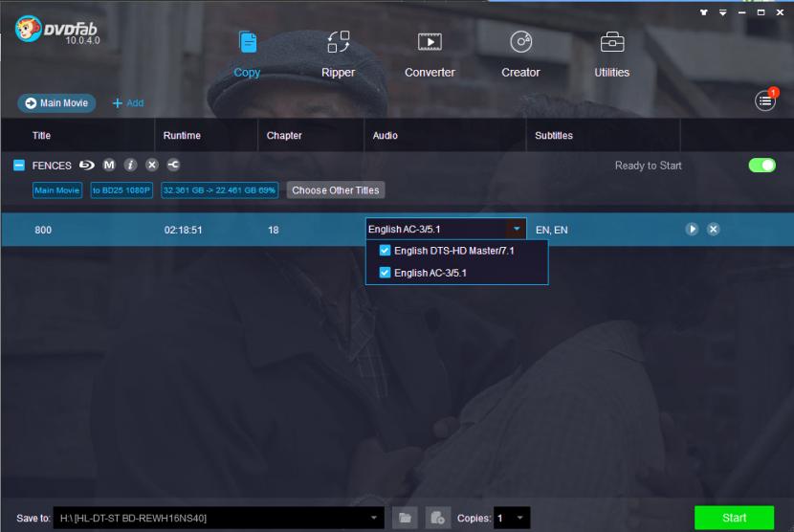Click the Main Movie mode button
The width and height of the screenshot is (794, 532).
click(x=56, y=102)
